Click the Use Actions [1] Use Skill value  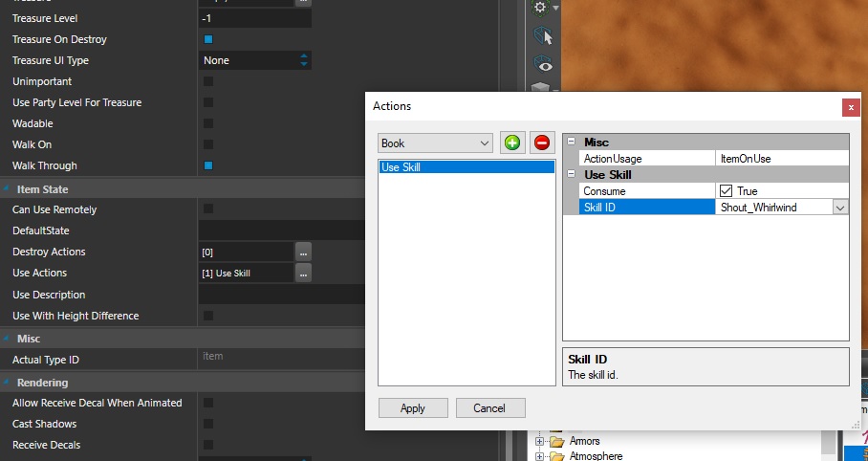247,274
